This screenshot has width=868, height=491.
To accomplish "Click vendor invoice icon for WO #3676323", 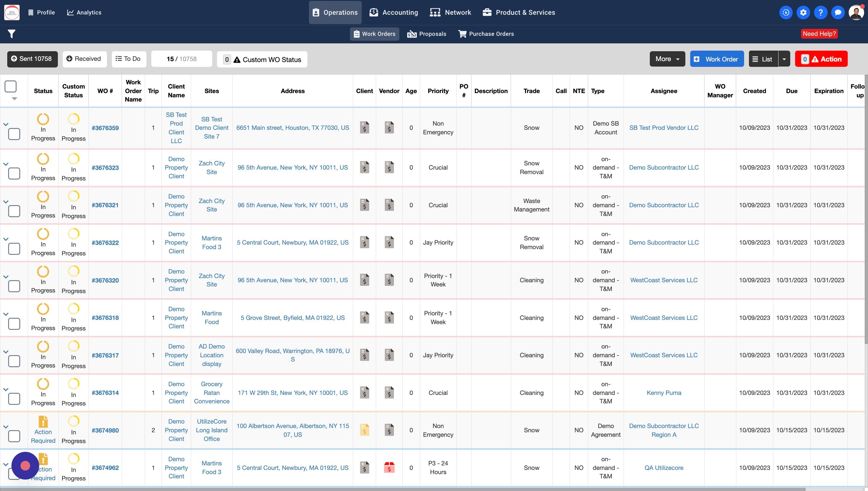I will pyautogui.click(x=389, y=167).
